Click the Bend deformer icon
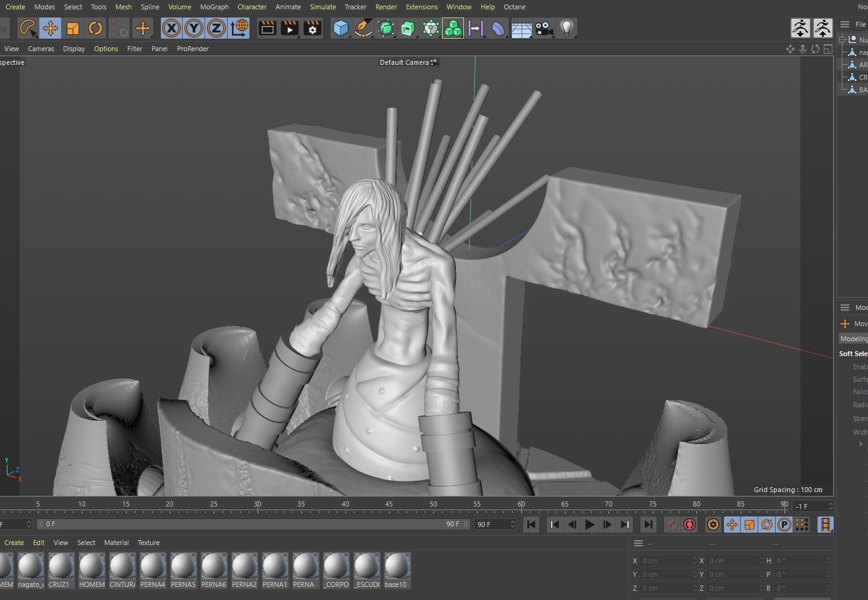Viewport: 868px width, 600px height. (x=498, y=28)
